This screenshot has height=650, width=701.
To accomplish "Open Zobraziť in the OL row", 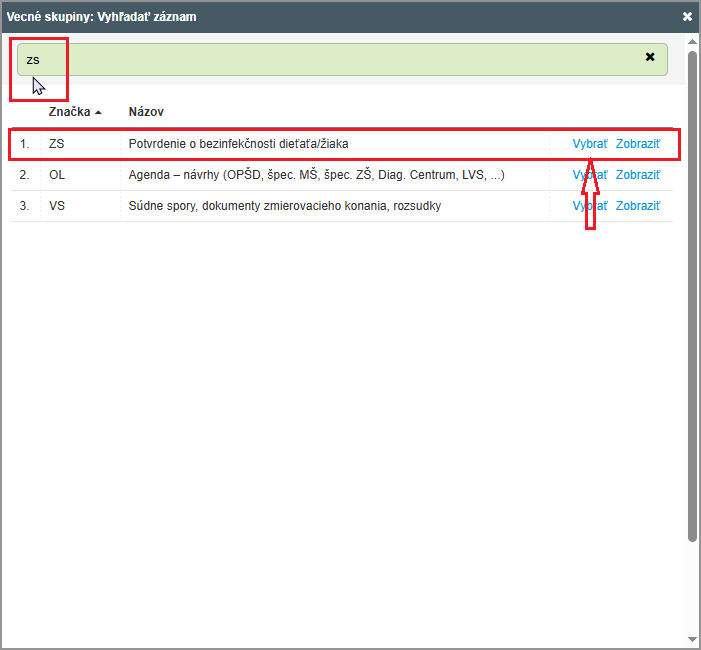I will pyautogui.click(x=637, y=175).
